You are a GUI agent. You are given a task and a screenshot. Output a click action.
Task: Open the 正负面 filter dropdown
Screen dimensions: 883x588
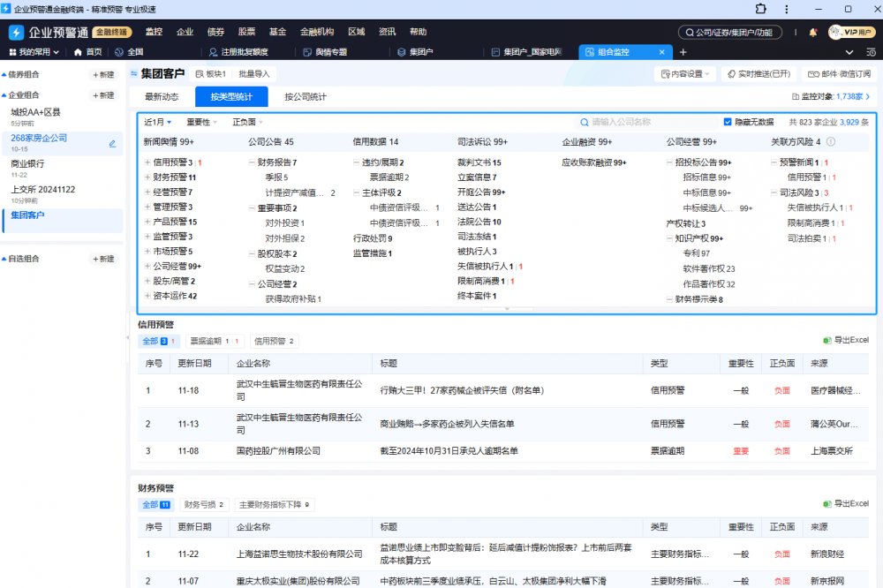tap(248, 122)
